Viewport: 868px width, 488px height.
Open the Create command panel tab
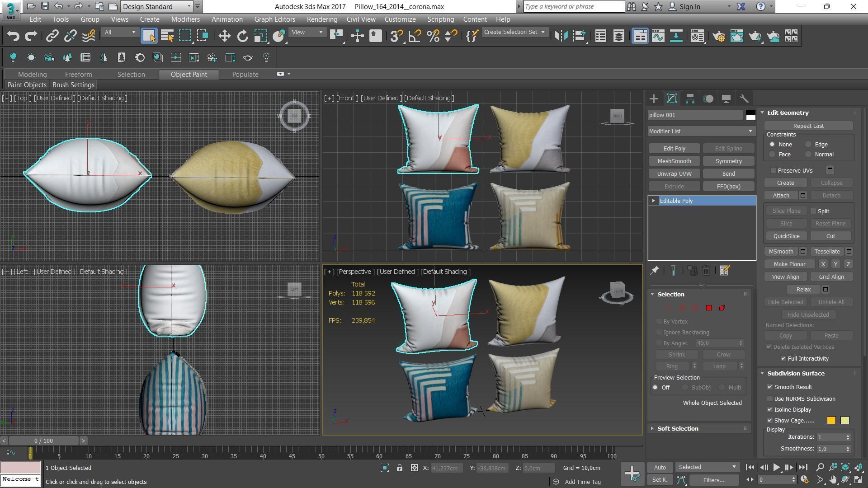[654, 99]
